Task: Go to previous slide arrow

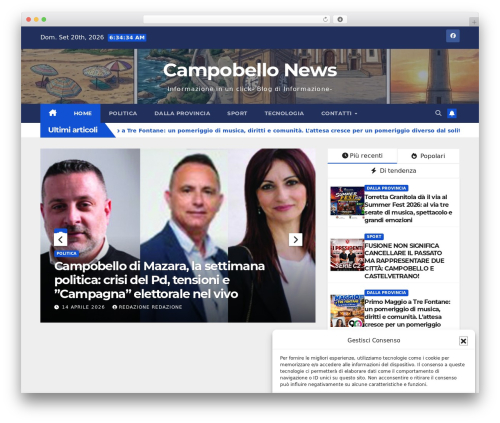Action: [60, 239]
